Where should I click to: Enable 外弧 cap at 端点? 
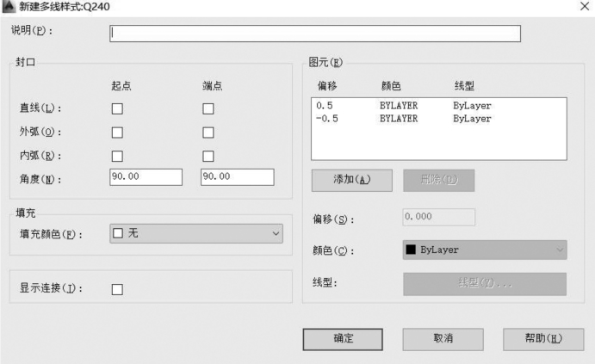pyautogui.click(x=208, y=133)
